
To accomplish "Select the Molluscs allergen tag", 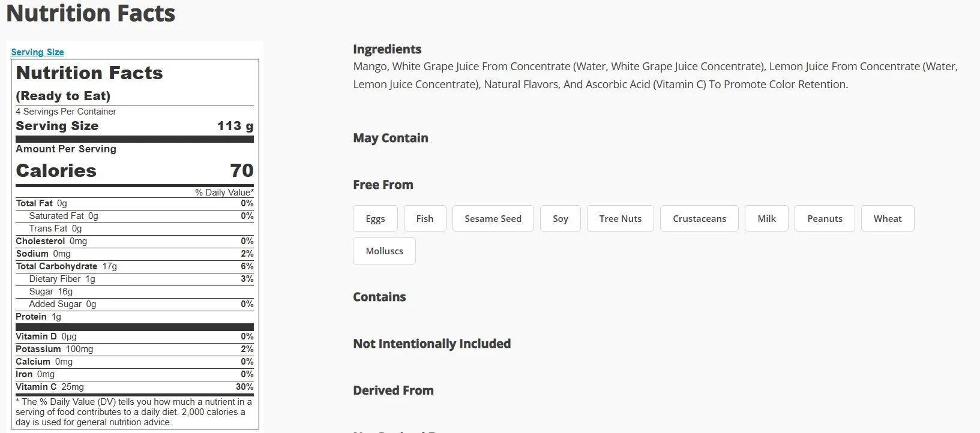I will click(384, 251).
